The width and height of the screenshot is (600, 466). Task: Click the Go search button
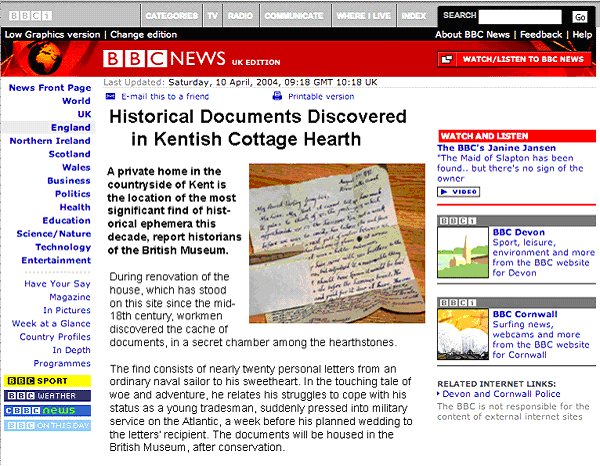580,17
